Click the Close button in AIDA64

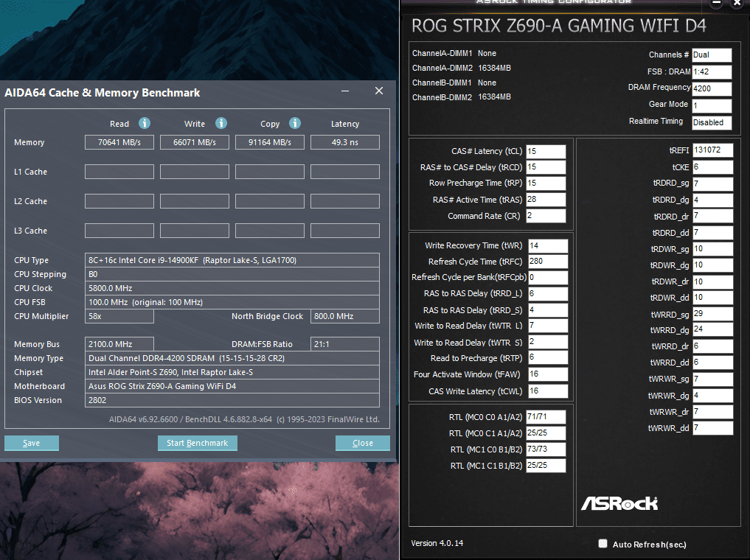(x=363, y=443)
